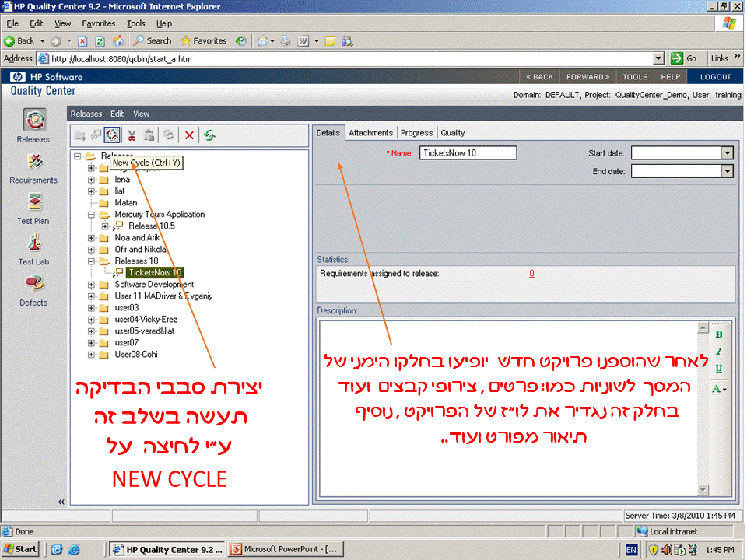The image size is (747, 560).
Task: Expand the User08-Cohi folder
Action: tap(92, 355)
